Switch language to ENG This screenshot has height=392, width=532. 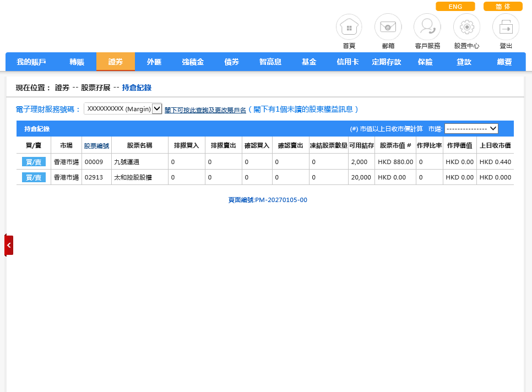point(455,7)
